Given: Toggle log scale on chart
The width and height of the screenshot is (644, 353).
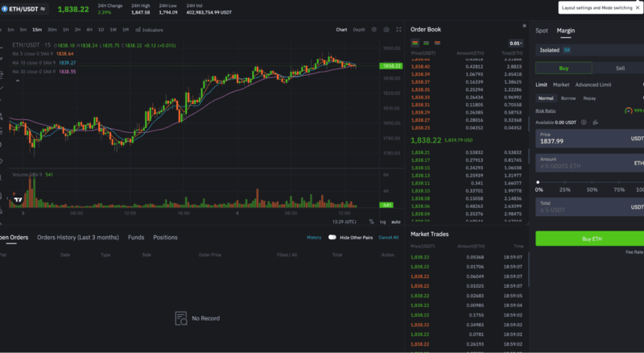Looking at the screenshot, I should [x=383, y=222].
